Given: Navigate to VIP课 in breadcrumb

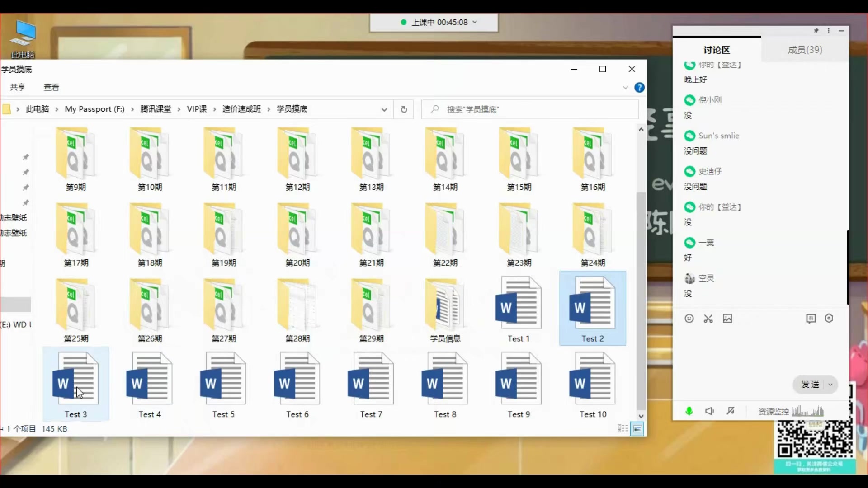Looking at the screenshot, I should [197, 109].
